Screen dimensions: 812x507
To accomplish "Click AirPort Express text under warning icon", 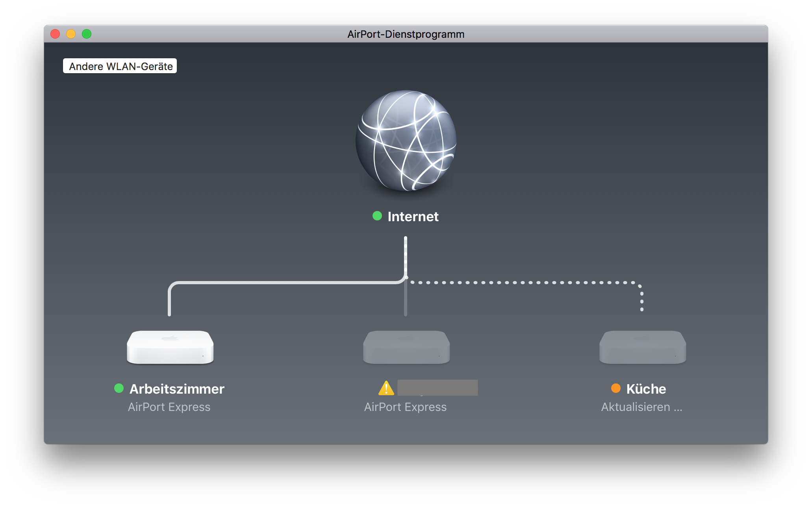I will click(406, 407).
